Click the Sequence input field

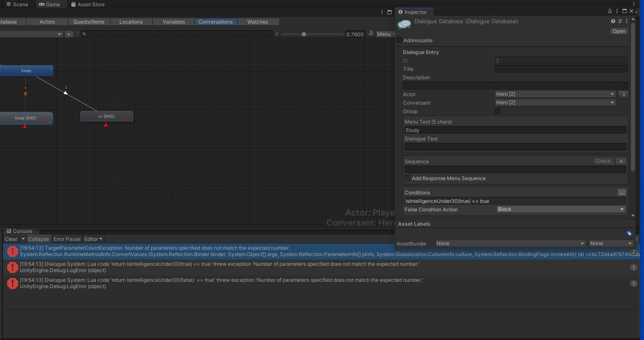tap(515, 170)
